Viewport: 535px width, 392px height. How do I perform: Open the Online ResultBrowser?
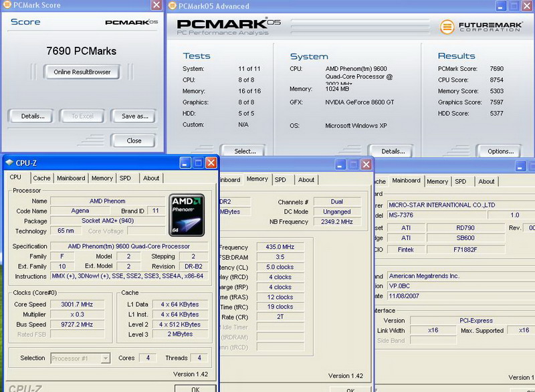[82, 72]
